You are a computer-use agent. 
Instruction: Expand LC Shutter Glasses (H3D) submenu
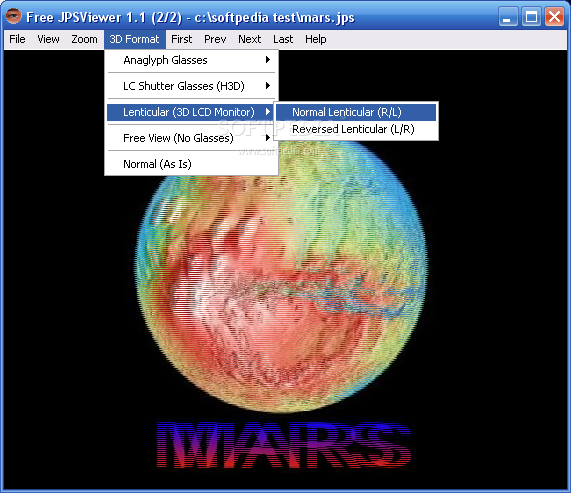click(191, 86)
